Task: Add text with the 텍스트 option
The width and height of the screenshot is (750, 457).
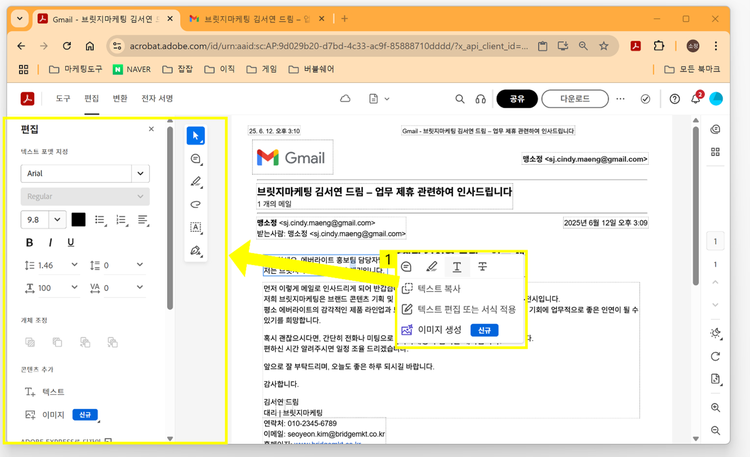Action: (44, 392)
